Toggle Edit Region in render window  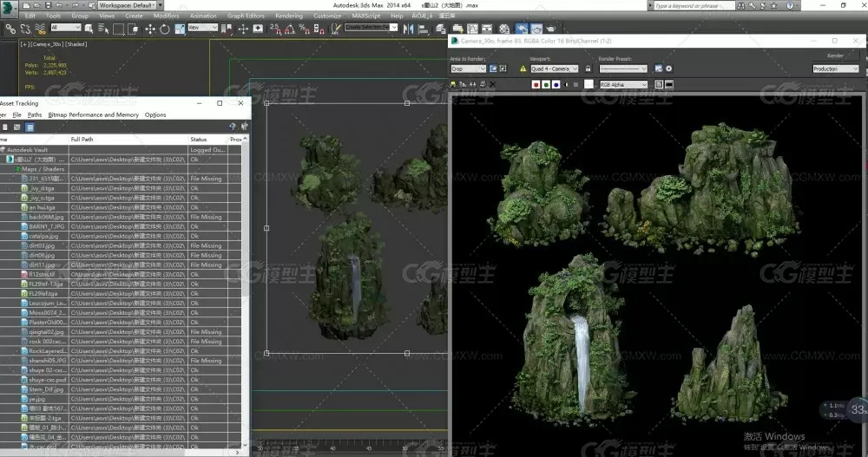pos(493,69)
